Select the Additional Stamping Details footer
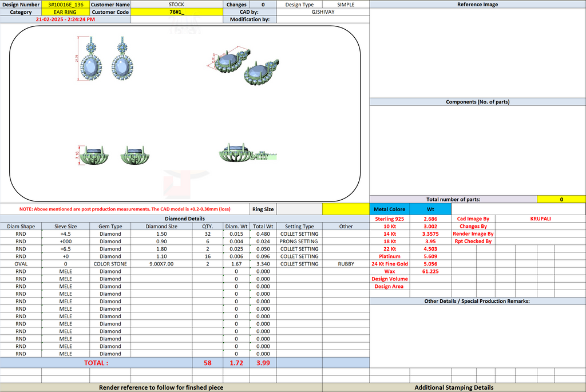Viewport: 586px width, 392px height. pos(454,387)
